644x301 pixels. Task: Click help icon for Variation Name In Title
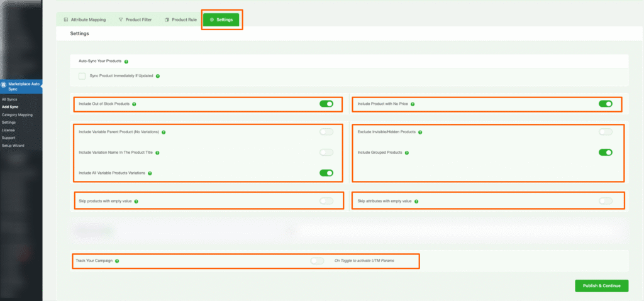[x=157, y=153]
